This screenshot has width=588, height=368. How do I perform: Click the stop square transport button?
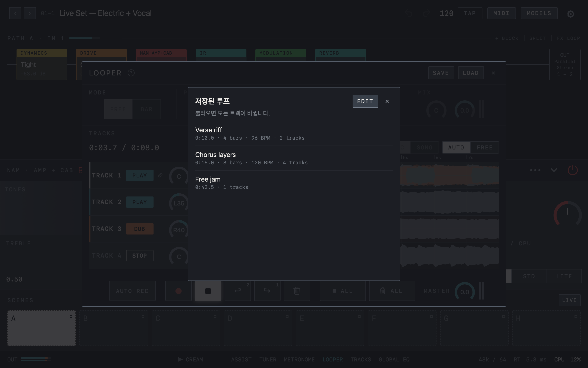tap(208, 291)
